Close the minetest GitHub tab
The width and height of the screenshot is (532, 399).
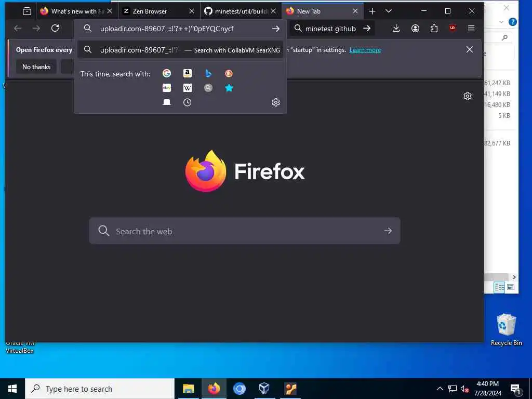tap(273, 11)
